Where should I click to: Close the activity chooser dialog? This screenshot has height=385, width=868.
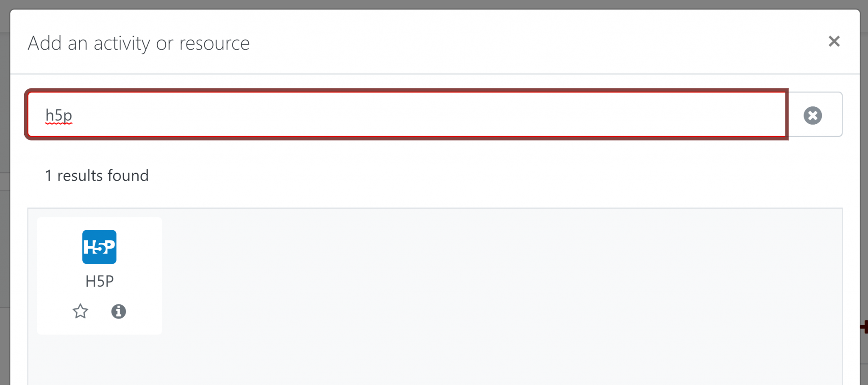834,41
